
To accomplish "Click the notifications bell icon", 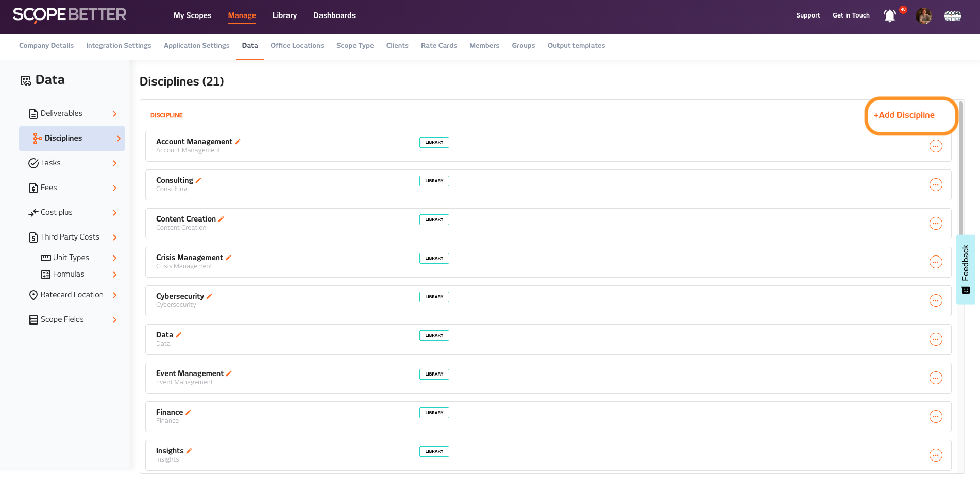I will click(x=890, y=16).
